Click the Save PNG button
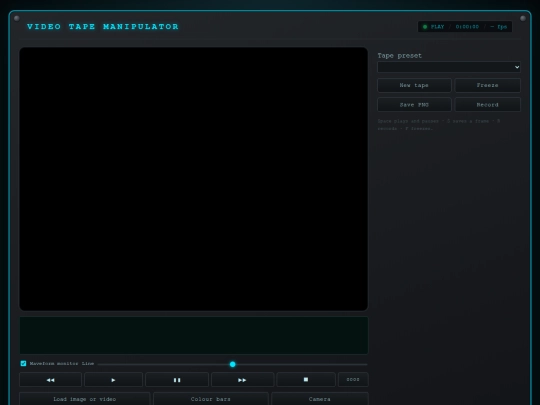Screen dimensions: 540x405 (414, 105)
